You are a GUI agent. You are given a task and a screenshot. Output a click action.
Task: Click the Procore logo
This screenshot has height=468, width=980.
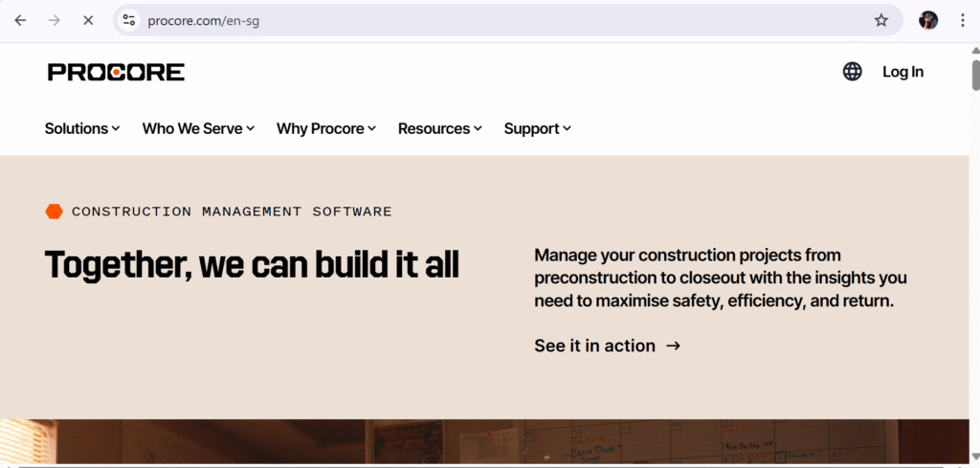[x=116, y=72]
